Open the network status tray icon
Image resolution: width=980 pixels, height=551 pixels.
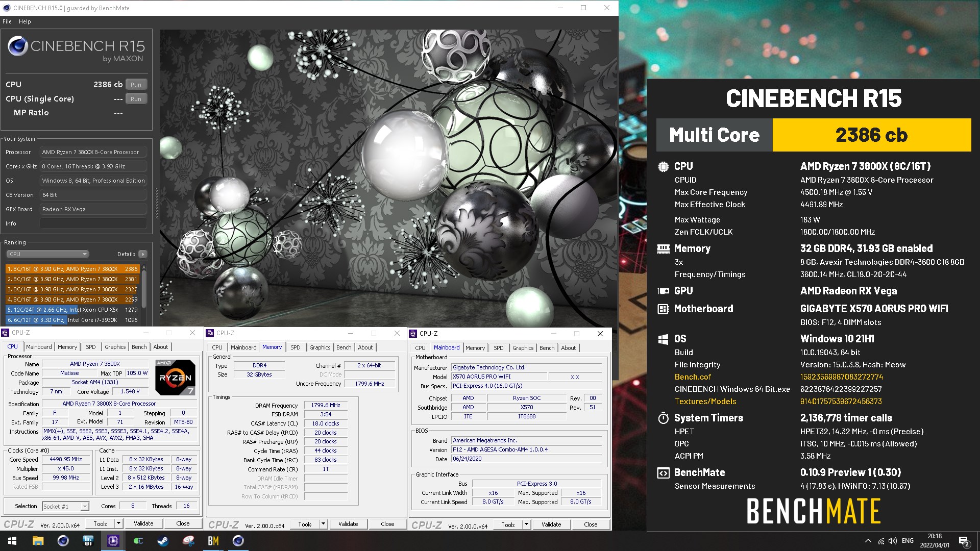coord(881,541)
